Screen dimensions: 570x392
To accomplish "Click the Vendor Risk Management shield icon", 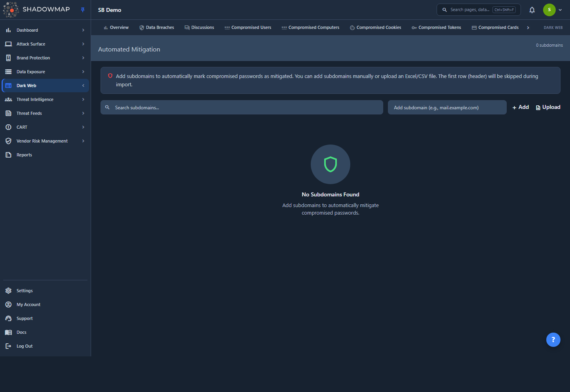I will [8, 141].
